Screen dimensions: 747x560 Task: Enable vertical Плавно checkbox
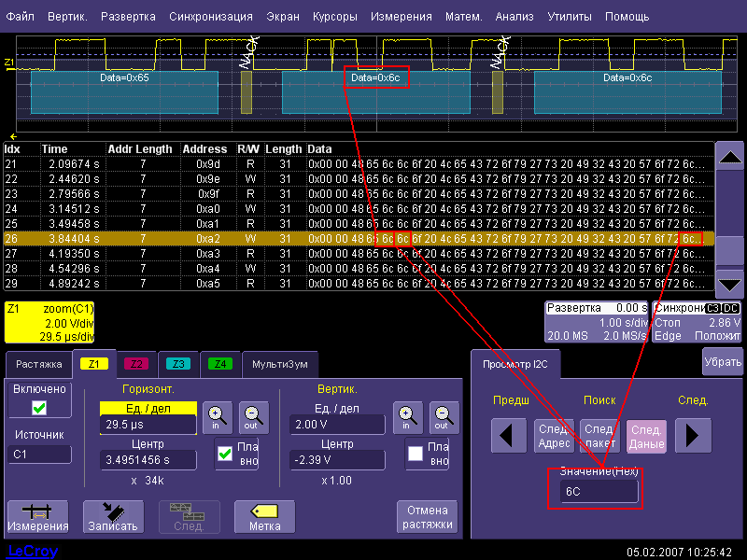416,454
